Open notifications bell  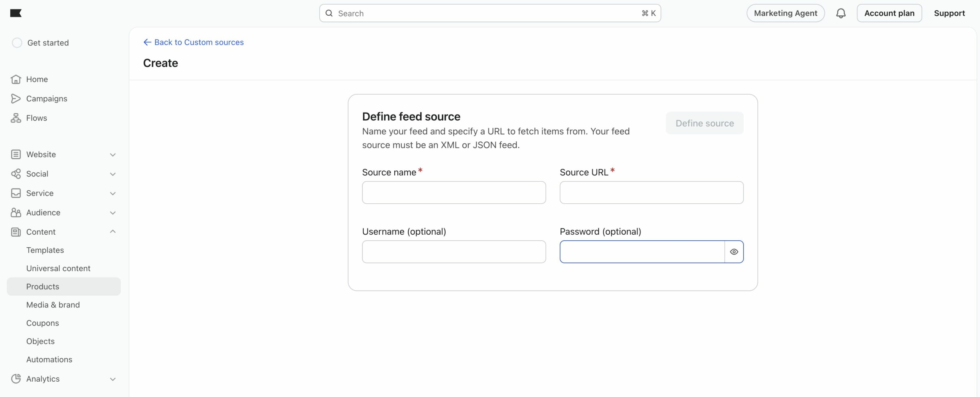point(841,13)
